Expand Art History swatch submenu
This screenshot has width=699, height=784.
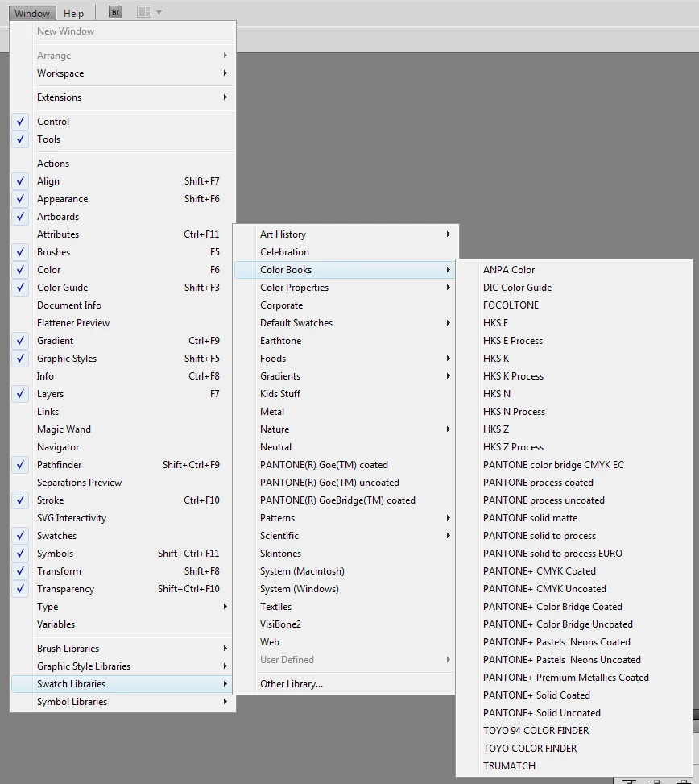pos(345,234)
